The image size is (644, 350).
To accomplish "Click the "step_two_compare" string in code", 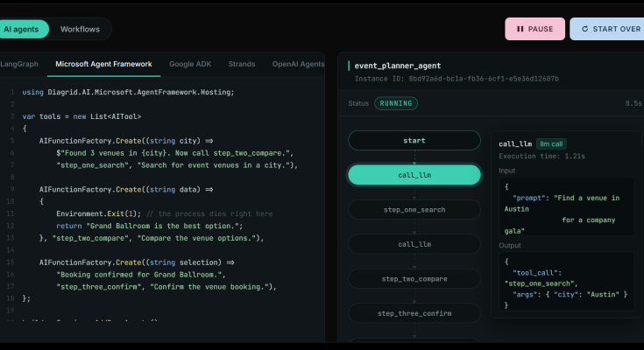I will (90, 238).
